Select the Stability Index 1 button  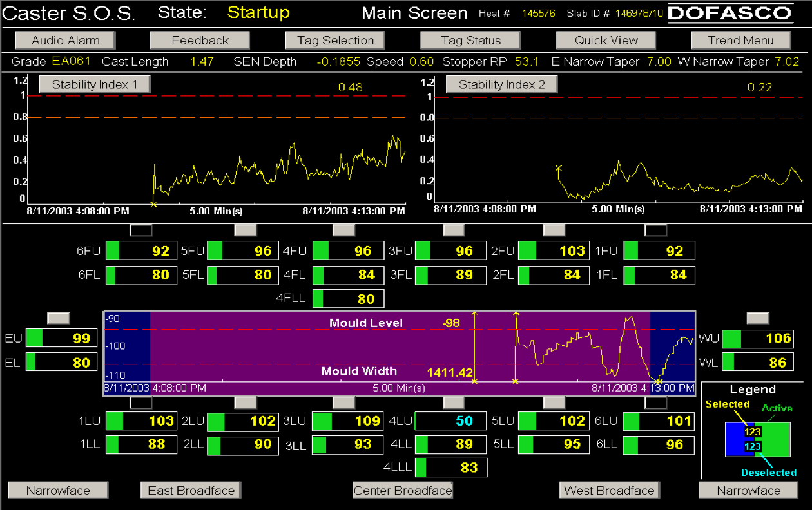pyautogui.click(x=95, y=84)
